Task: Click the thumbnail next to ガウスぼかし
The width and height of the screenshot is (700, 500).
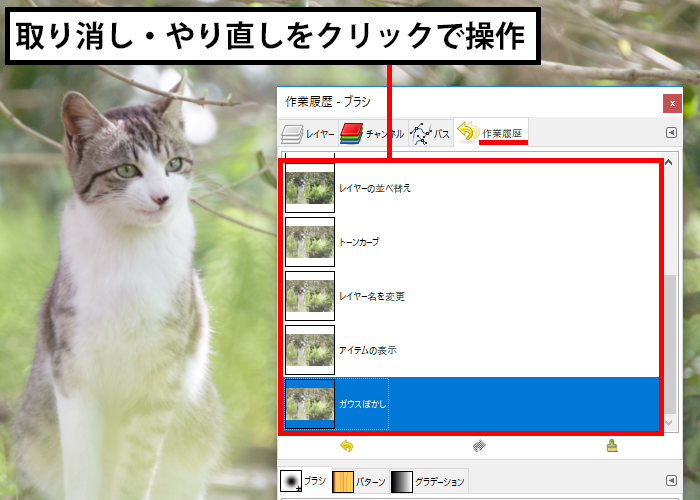Action: (310, 404)
